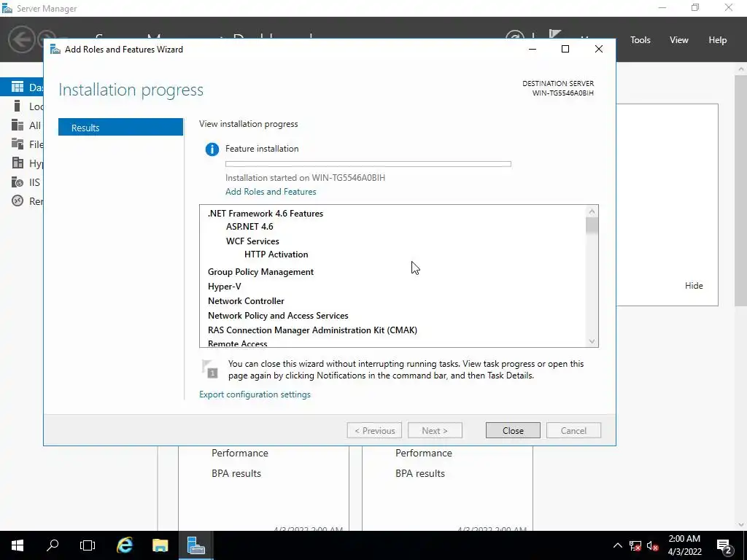747x560 pixels.
Task: Minimize the Add Roles and Features Wizard
Action: click(x=533, y=49)
